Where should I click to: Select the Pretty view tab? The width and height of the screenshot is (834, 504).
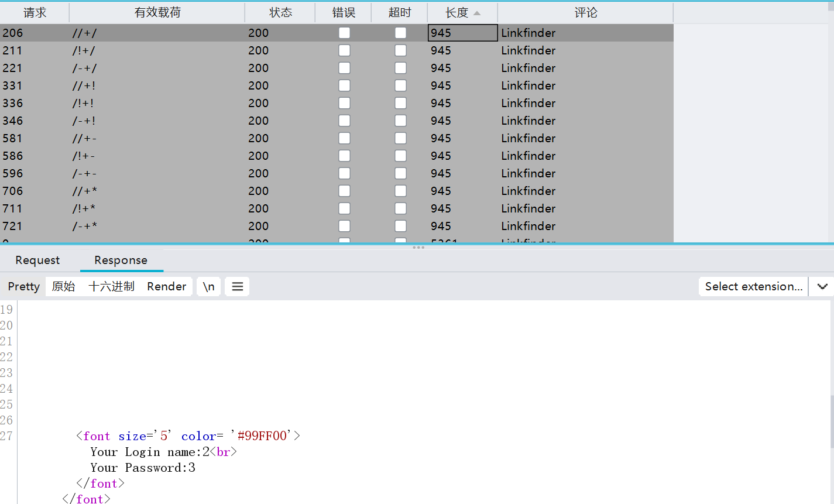point(24,286)
